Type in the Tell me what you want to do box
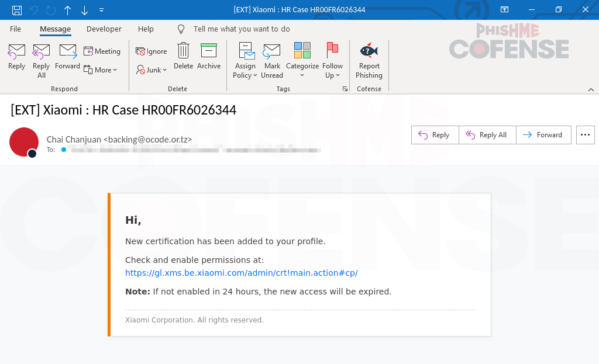This screenshot has height=364, width=599. click(241, 29)
